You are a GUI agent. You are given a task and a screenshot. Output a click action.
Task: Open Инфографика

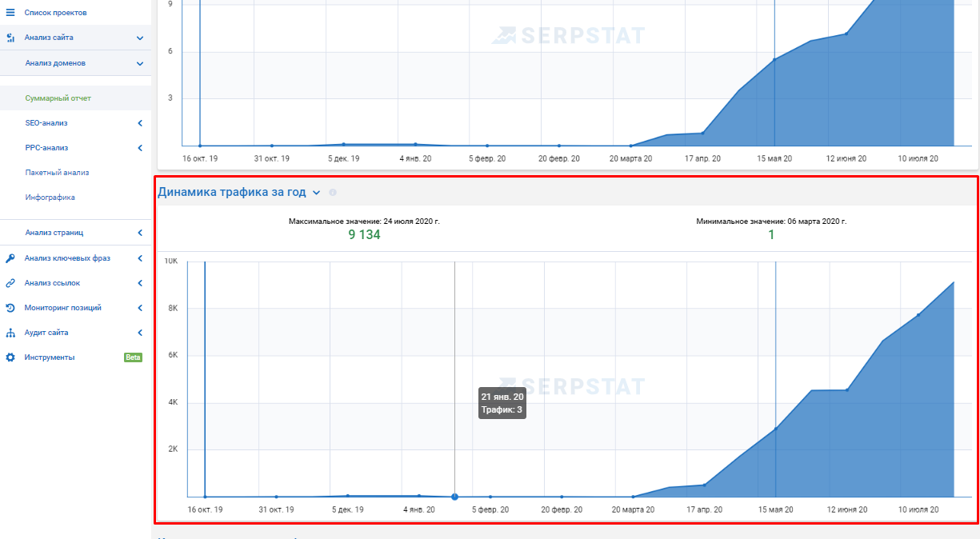click(x=50, y=197)
